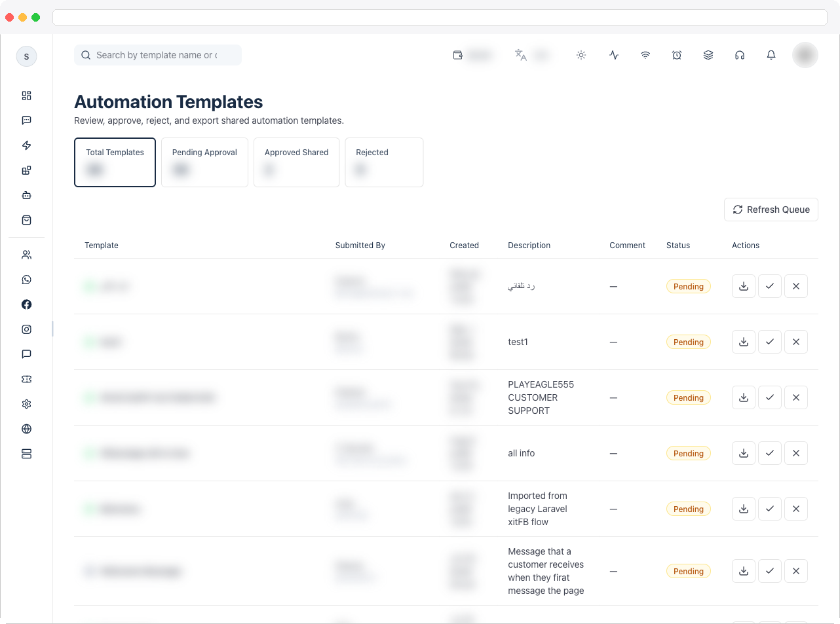Reject the PLAYEAGLE555 CUSTOMER SUPPORT template

pyautogui.click(x=796, y=397)
